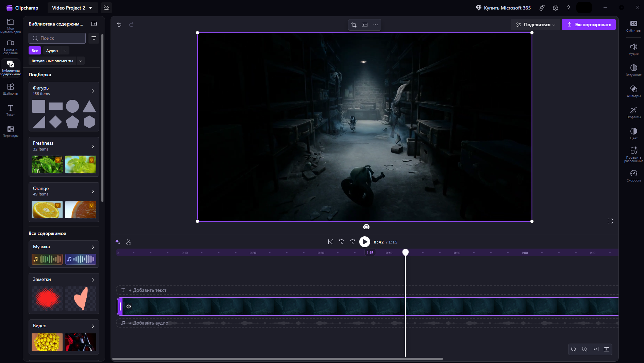Click the horizontal timeline scrollbar
The image size is (644, 363).
click(278, 359)
